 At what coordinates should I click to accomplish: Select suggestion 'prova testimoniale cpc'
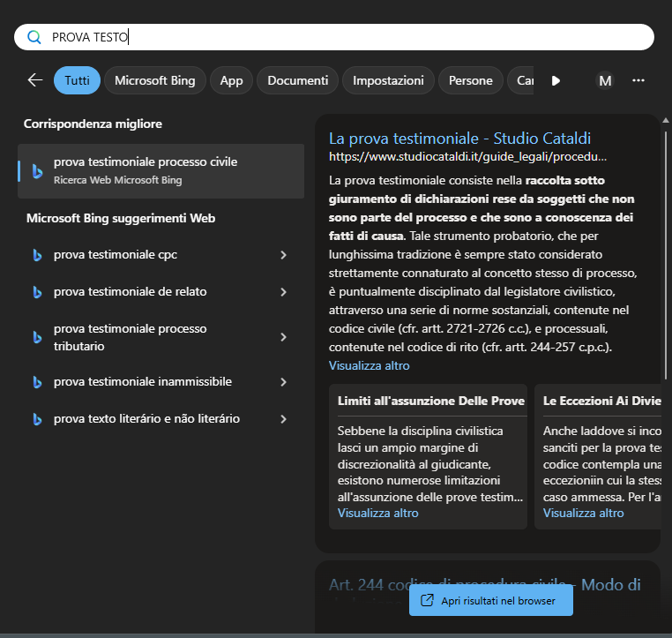point(161,255)
